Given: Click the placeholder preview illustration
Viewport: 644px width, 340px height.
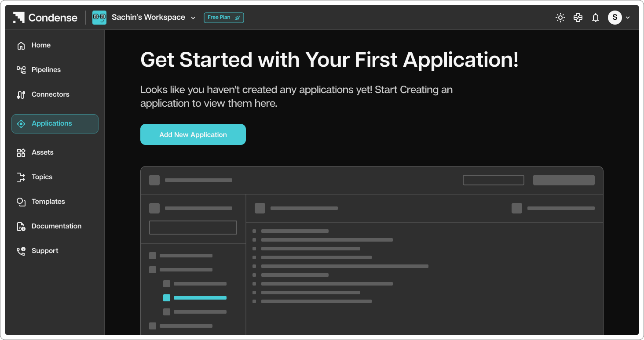Looking at the screenshot, I should (372, 250).
